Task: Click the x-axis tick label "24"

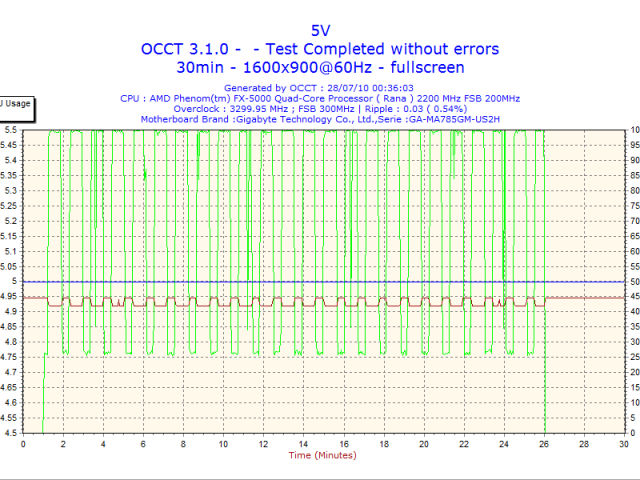Action: click(x=504, y=444)
